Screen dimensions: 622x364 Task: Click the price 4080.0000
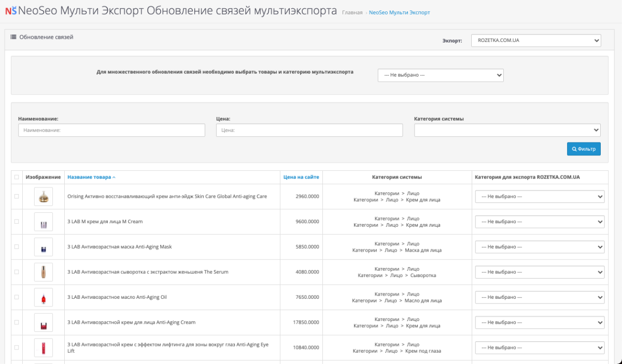pyautogui.click(x=307, y=272)
